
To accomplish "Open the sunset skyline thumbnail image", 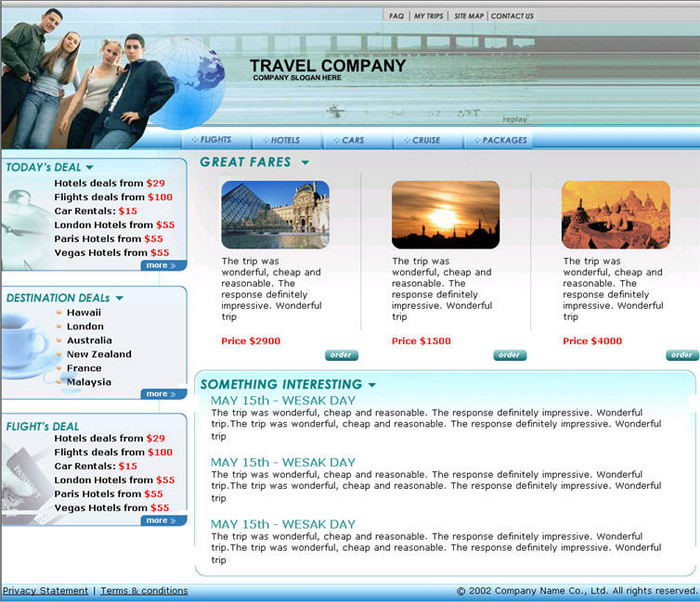I will pos(445,214).
